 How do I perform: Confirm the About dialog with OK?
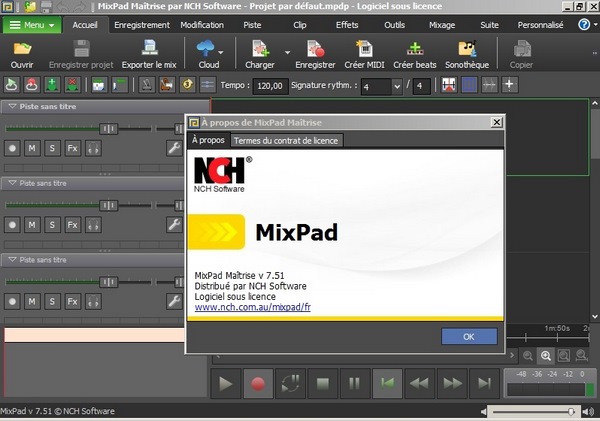coord(469,336)
